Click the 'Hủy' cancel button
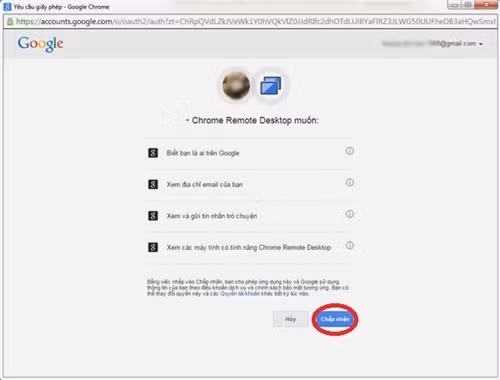The image size is (500, 380). 290,319
